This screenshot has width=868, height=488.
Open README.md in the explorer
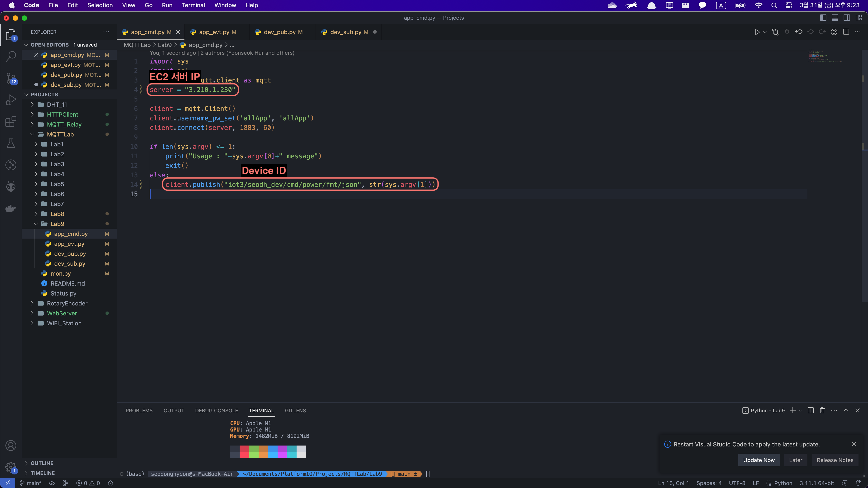pyautogui.click(x=67, y=284)
